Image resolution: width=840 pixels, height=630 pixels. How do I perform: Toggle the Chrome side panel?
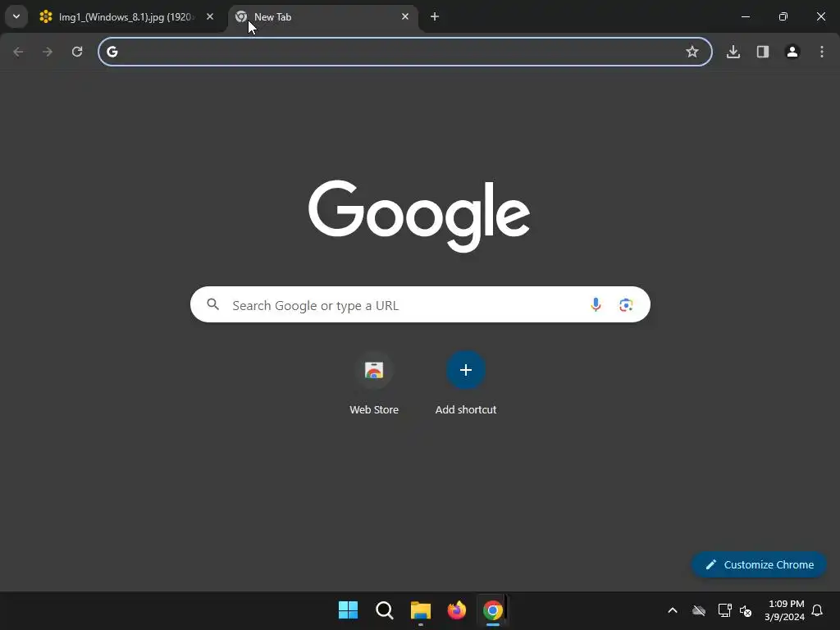click(763, 52)
